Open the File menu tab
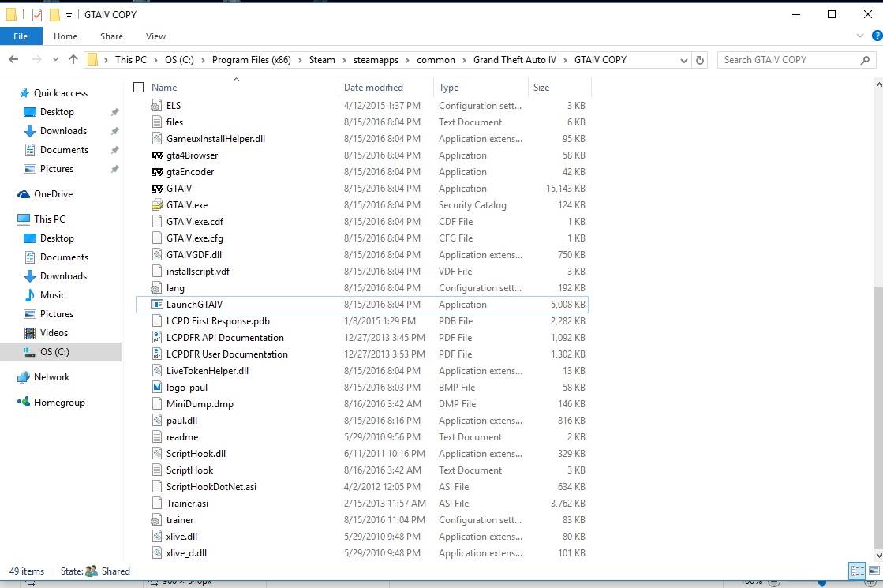The image size is (883, 588). [x=21, y=36]
